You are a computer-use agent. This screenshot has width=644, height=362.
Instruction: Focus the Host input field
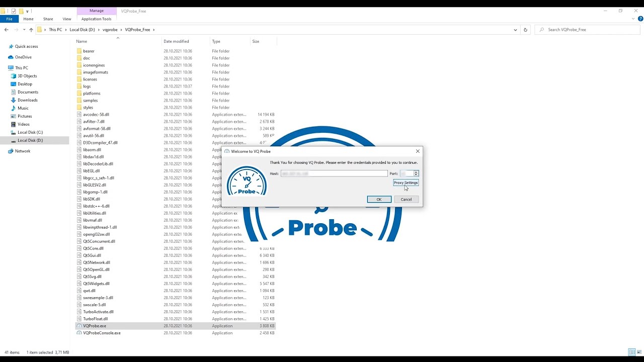pyautogui.click(x=334, y=173)
